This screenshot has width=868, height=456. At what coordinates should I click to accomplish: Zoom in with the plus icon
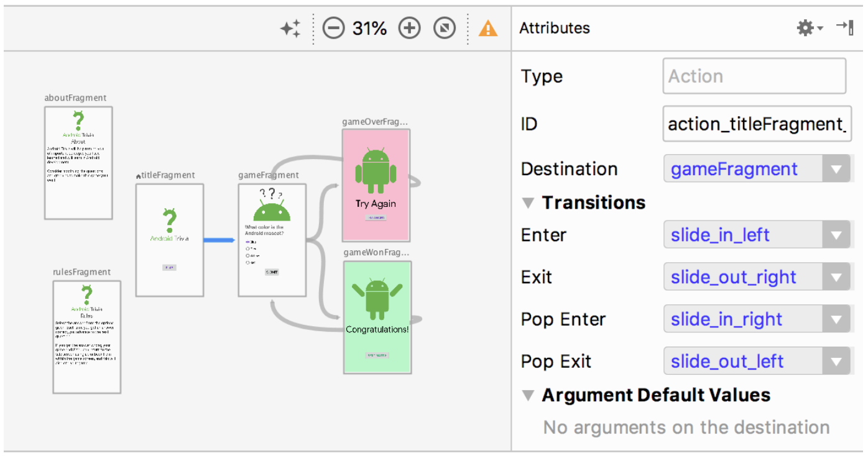pyautogui.click(x=409, y=29)
